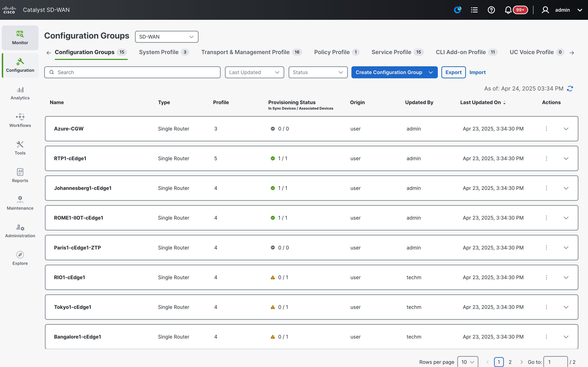
Task: Open the task list icon in the header
Action: 474,10
